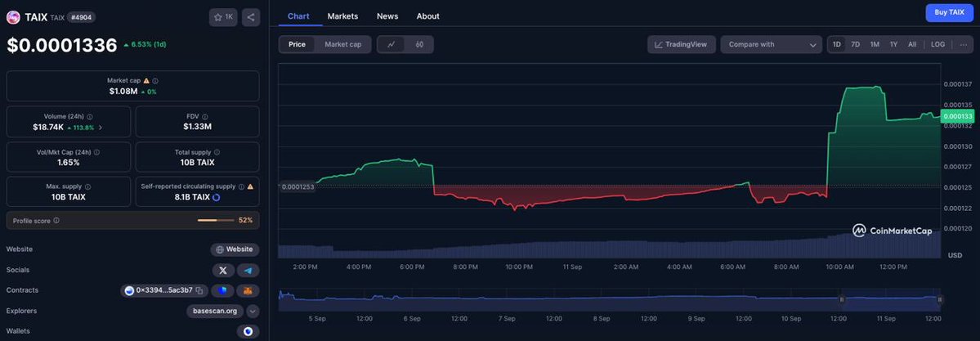Viewport: 980px width, 341px height.
Task: Open the Website link button
Action: tap(235, 249)
